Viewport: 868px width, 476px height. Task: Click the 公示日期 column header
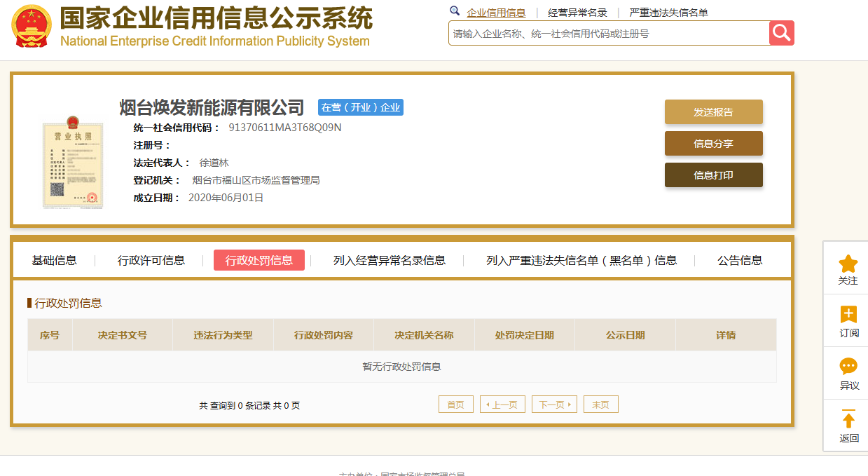pos(626,335)
